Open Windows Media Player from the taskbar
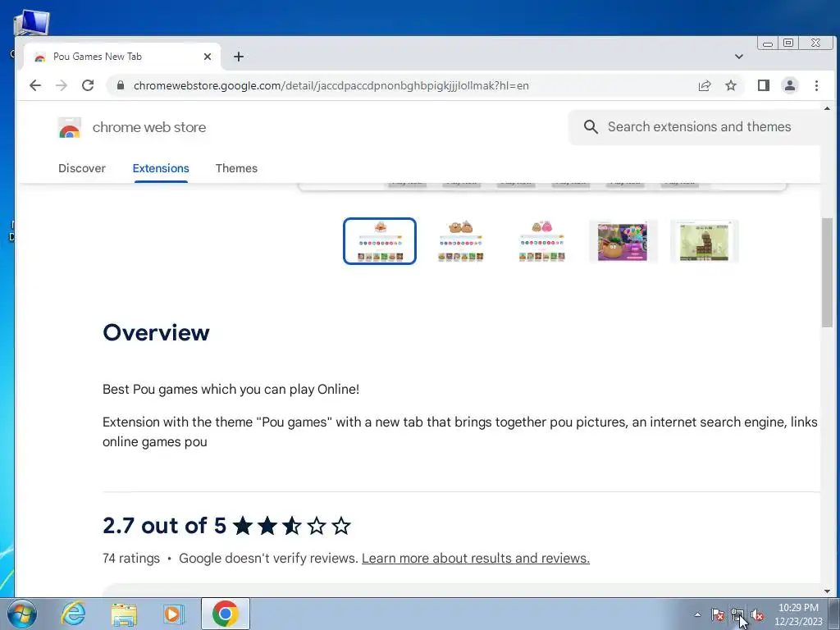The image size is (840, 630). tap(173, 614)
